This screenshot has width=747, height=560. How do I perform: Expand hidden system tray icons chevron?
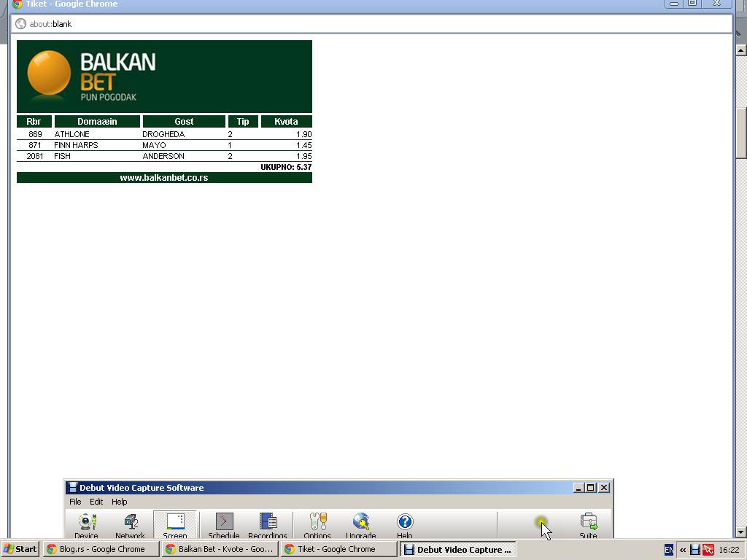[x=683, y=550]
